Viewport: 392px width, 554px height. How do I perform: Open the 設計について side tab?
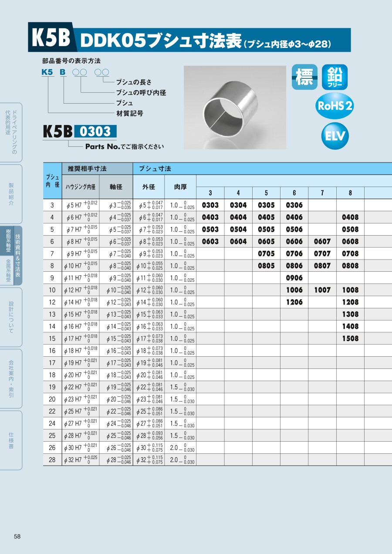pos(11,317)
